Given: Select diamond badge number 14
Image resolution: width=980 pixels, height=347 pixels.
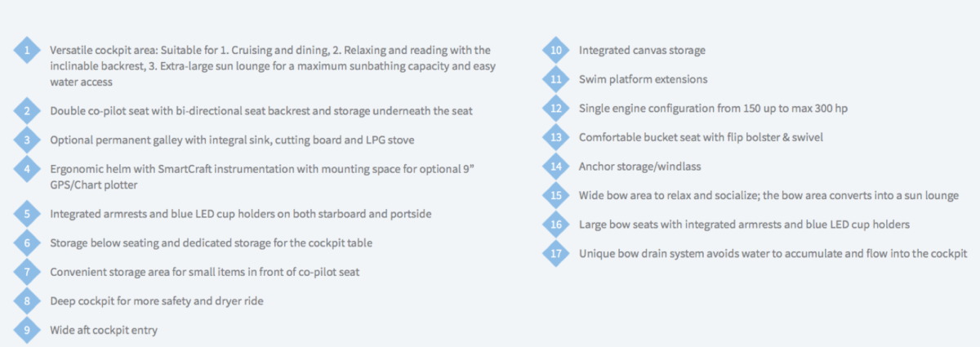Looking at the screenshot, I should click(555, 167).
